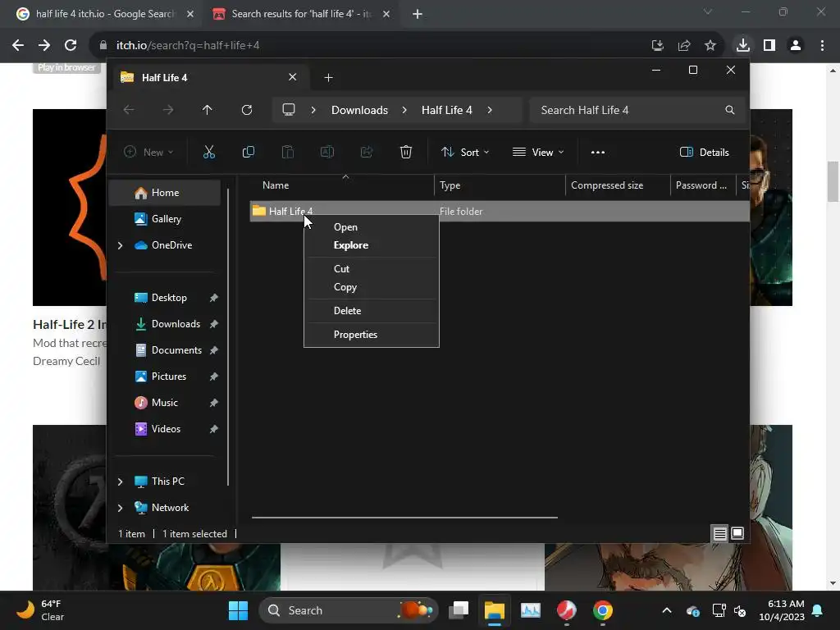Switch to large thumbnails view icon in status bar
Image resolution: width=840 pixels, height=630 pixels.
(x=737, y=533)
